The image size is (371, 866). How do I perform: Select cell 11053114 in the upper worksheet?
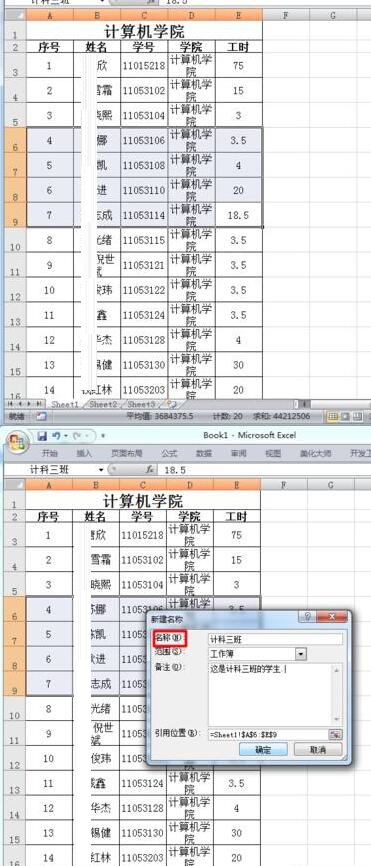(144, 215)
